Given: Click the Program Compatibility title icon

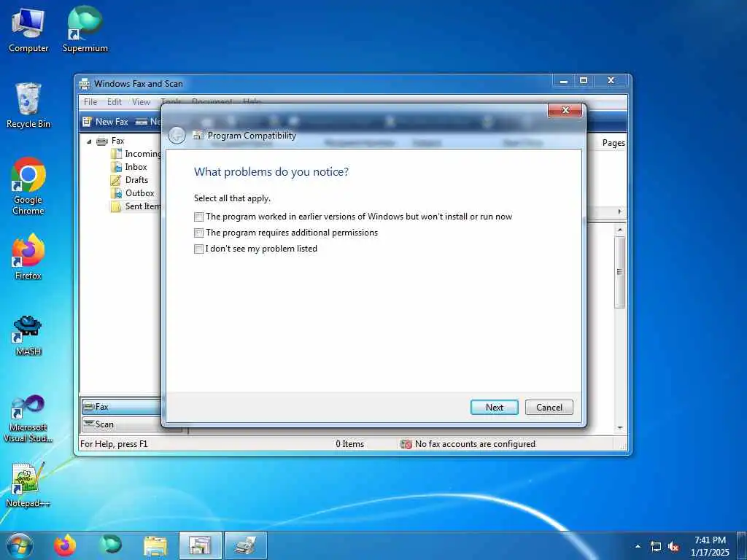Looking at the screenshot, I should pyautogui.click(x=198, y=135).
